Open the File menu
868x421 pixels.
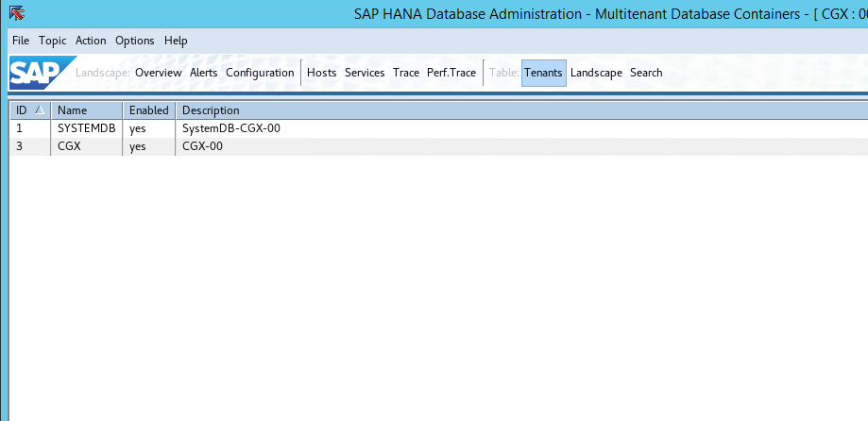coord(21,41)
